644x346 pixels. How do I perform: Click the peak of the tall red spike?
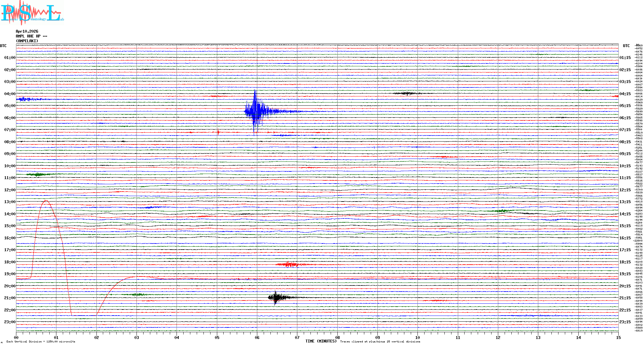[46, 201]
